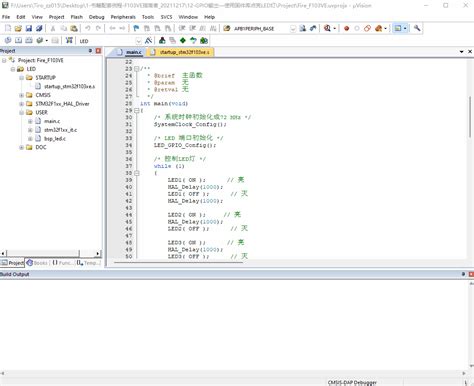Click the Find in Files icon
This screenshot has height=386, width=474.
(227, 28)
